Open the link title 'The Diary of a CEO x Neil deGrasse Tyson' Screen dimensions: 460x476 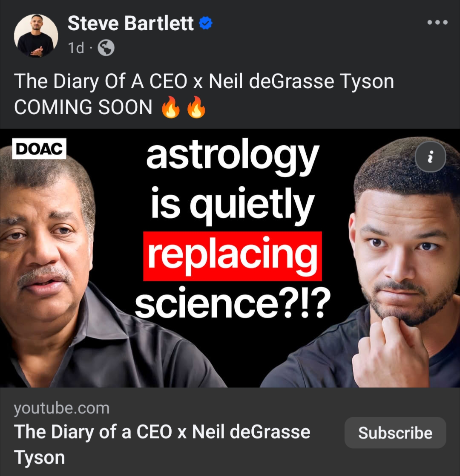(x=162, y=444)
